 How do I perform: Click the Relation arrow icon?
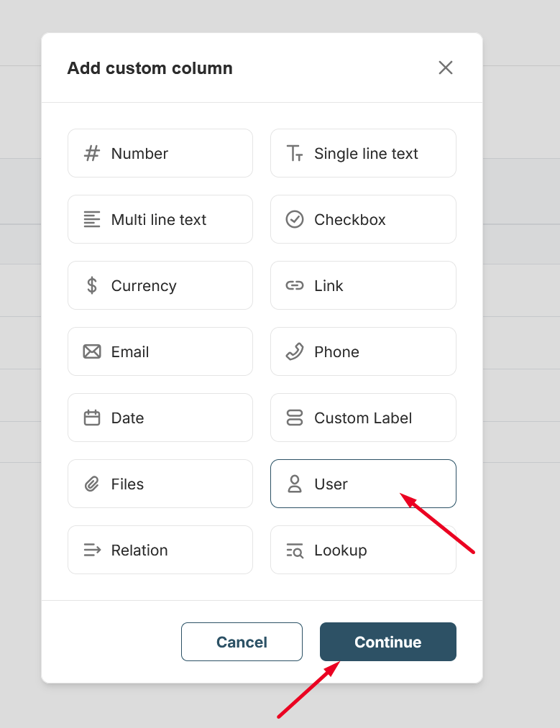click(92, 550)
